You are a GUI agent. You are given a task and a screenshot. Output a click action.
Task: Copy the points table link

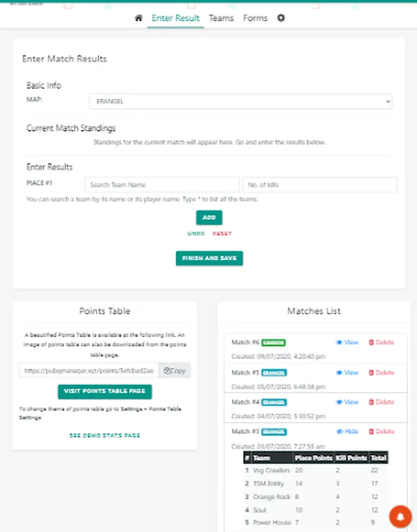pos(174,371)
